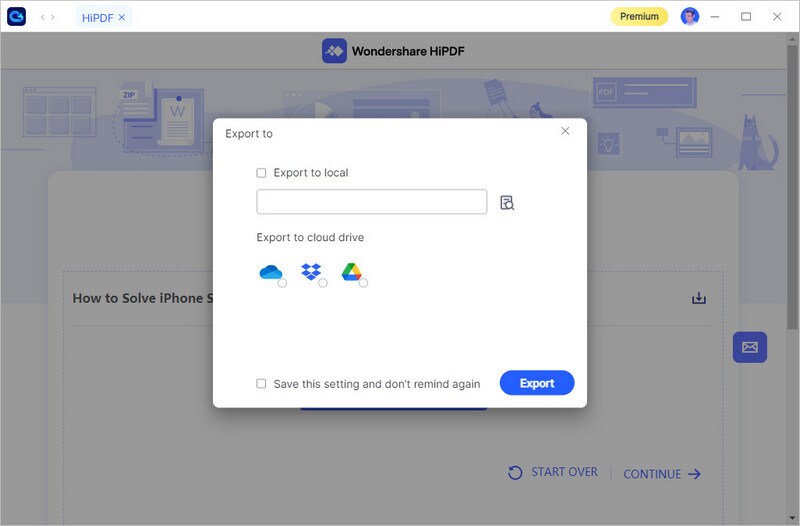Maximize the window

746,17
